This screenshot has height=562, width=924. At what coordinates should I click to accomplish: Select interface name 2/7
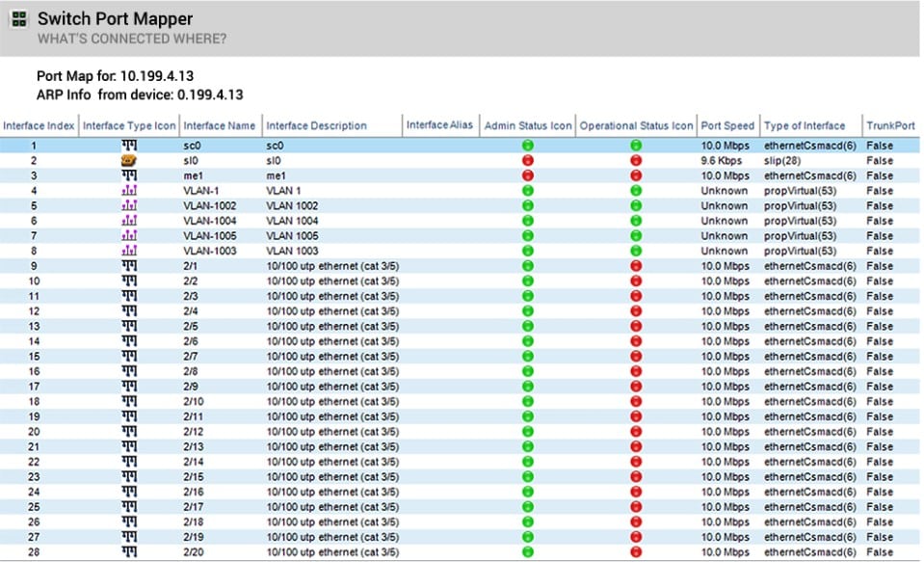(x=191, y=356)
